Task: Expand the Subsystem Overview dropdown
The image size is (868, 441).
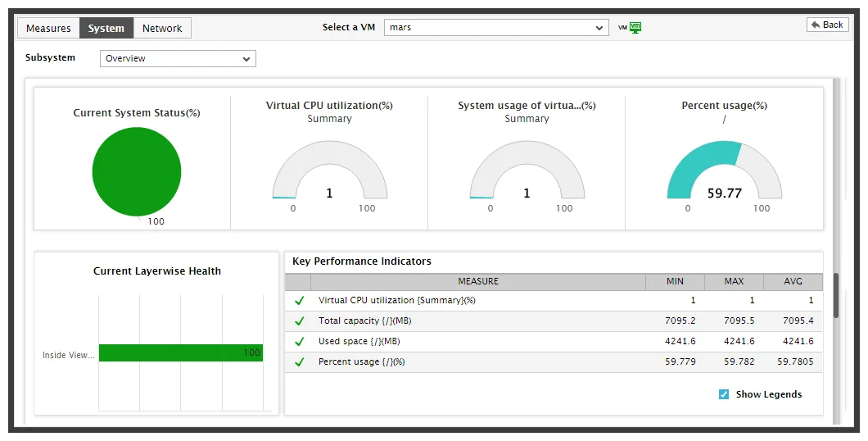Action: 178,59
